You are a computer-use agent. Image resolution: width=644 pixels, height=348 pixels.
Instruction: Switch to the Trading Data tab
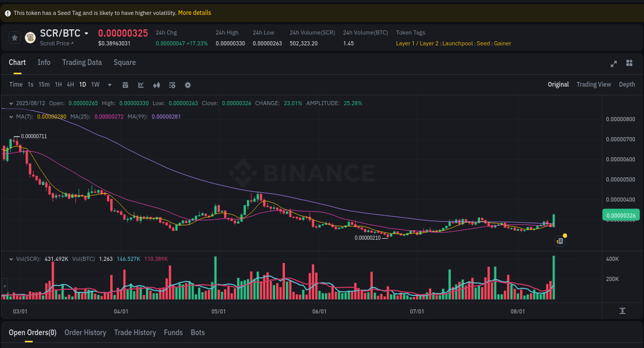tap(82, 62)
